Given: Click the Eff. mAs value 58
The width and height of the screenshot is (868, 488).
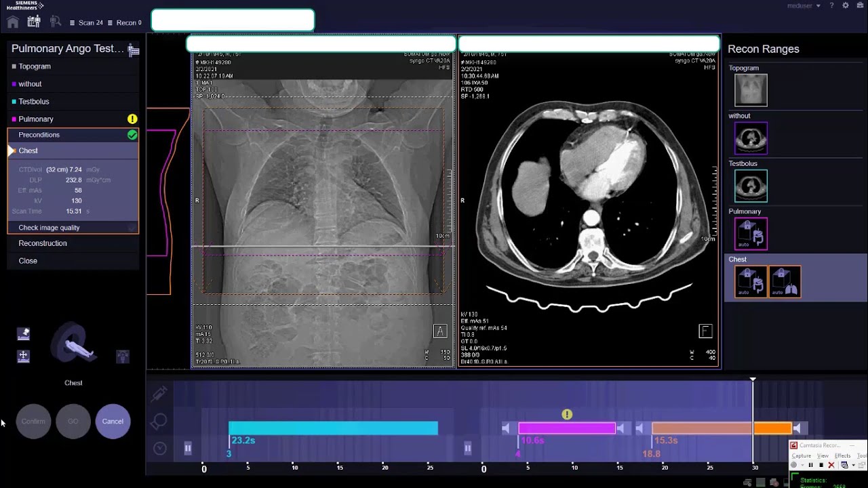Looking at the screenshot, I should (x=78, y=190).
